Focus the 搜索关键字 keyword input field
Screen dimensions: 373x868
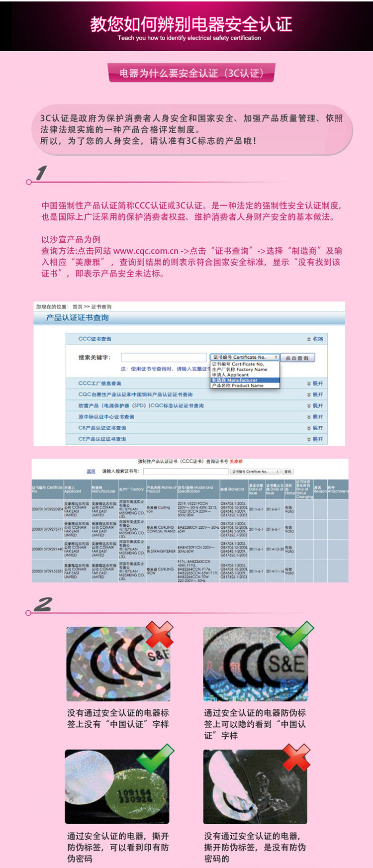[x=164, y=357]
